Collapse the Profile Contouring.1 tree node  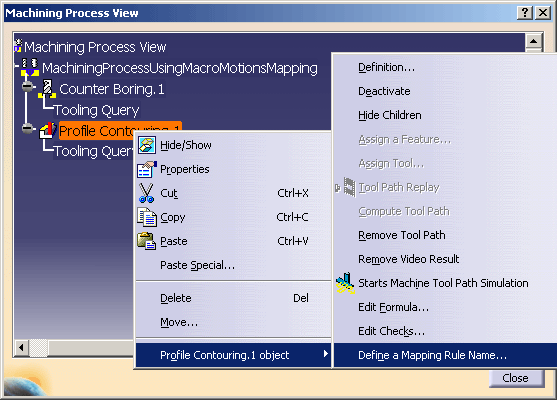[x=27, y=128]
